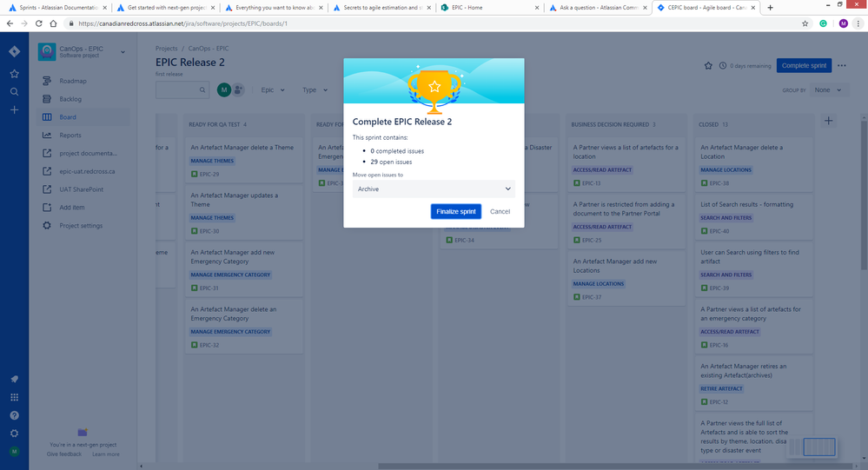Open card List of Search results - formatting

(x=754, y=217)
